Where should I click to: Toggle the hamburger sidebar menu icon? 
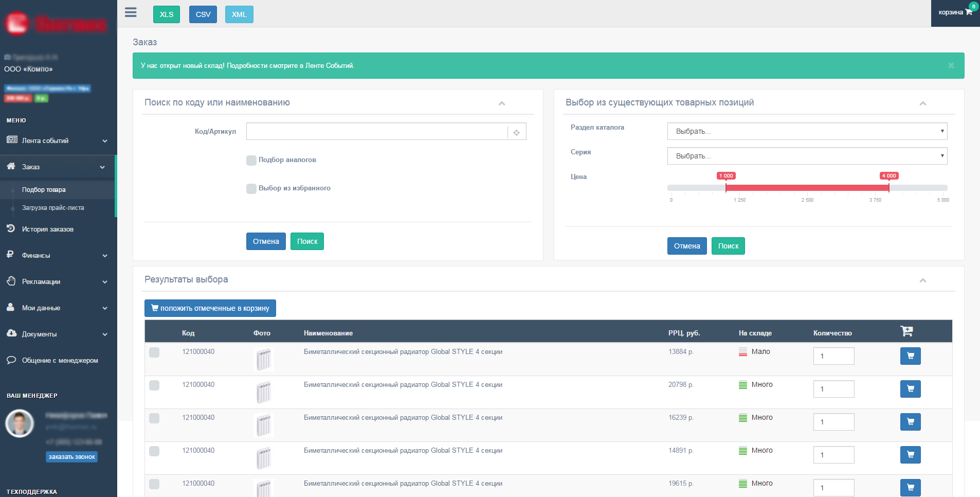coord(131,12)
